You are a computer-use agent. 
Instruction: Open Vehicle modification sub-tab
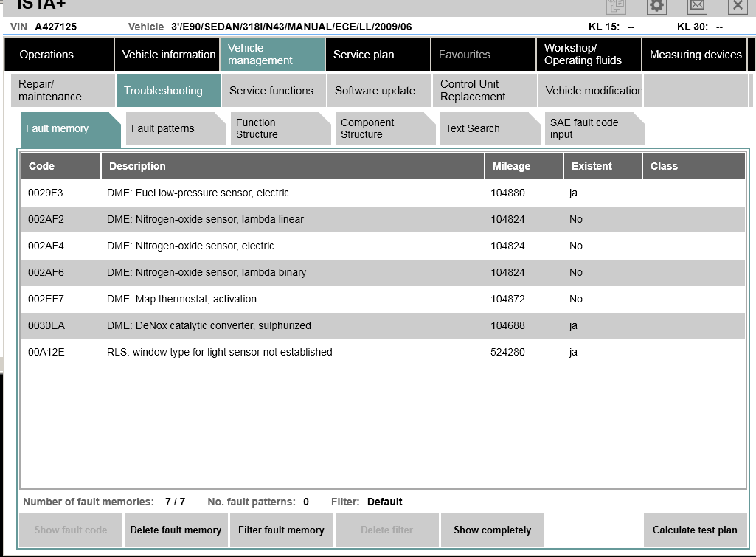coord(591,90)
